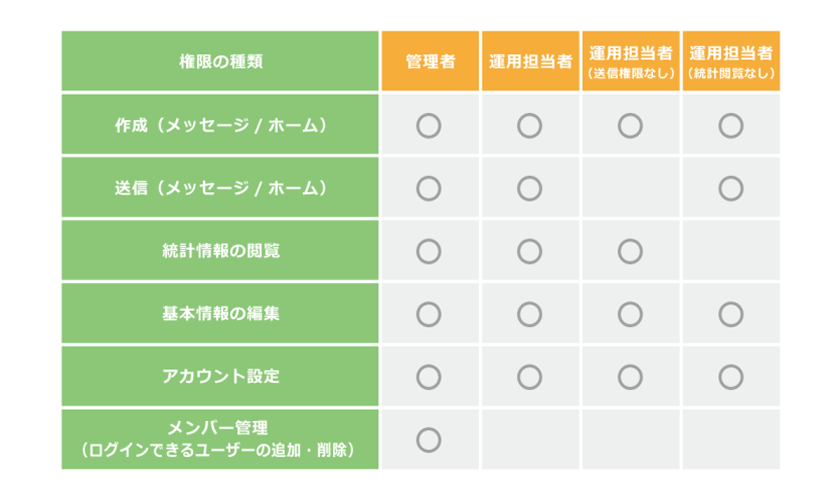This screenshot has width=840, height=500.
Task: Click the 送信(メッセージ/ホーム) row label
Action: (x=220, y=187)
